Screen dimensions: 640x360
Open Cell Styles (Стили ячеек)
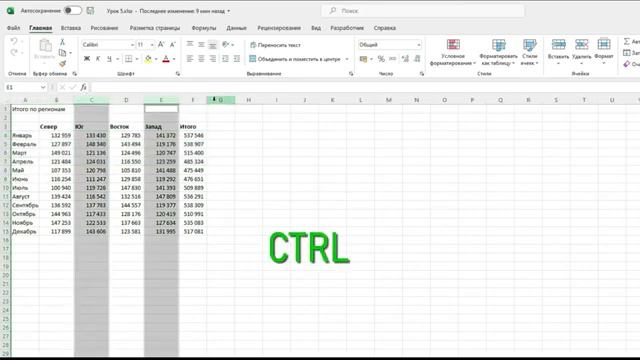529,52
